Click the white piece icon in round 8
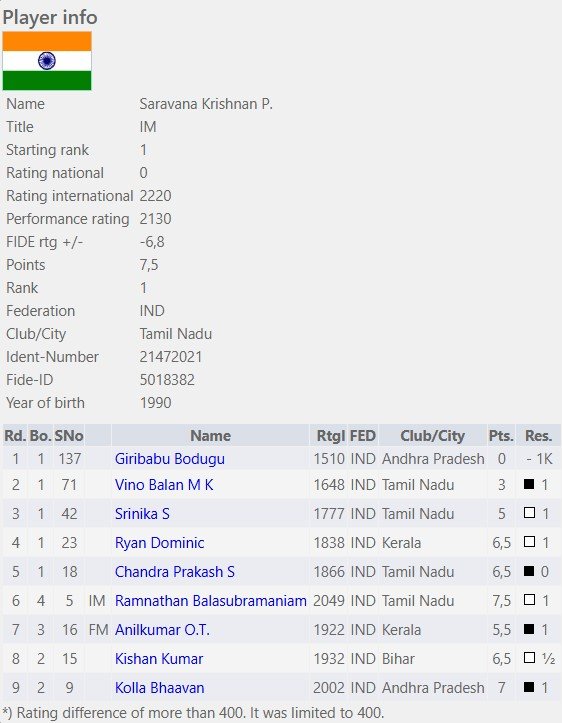This screenshot has height=723, width=562. click(529, 658)
